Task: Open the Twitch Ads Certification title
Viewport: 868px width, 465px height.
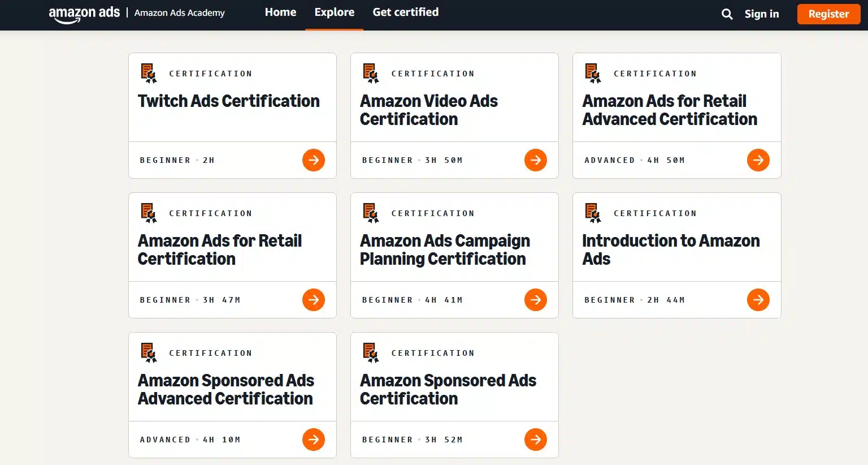Action: [x=229, y=101]
